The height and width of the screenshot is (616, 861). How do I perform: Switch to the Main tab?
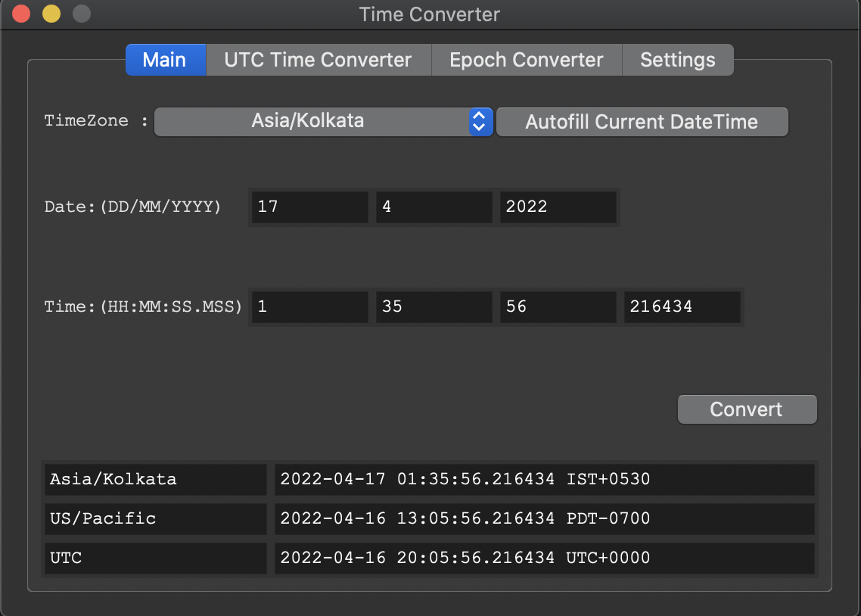pyautogui.click(x=165, y=60)
